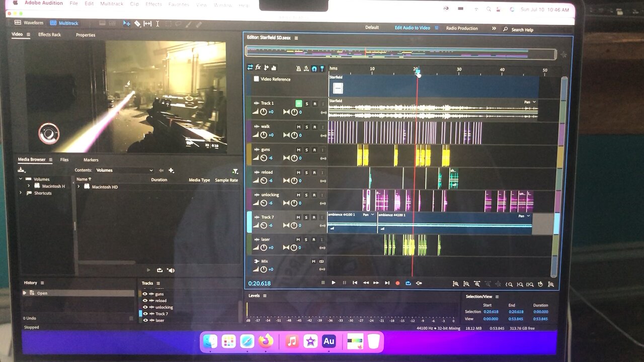Click Zoom Out Amplitude icon
Screen dimensions: 644x362
click(466, 284)
